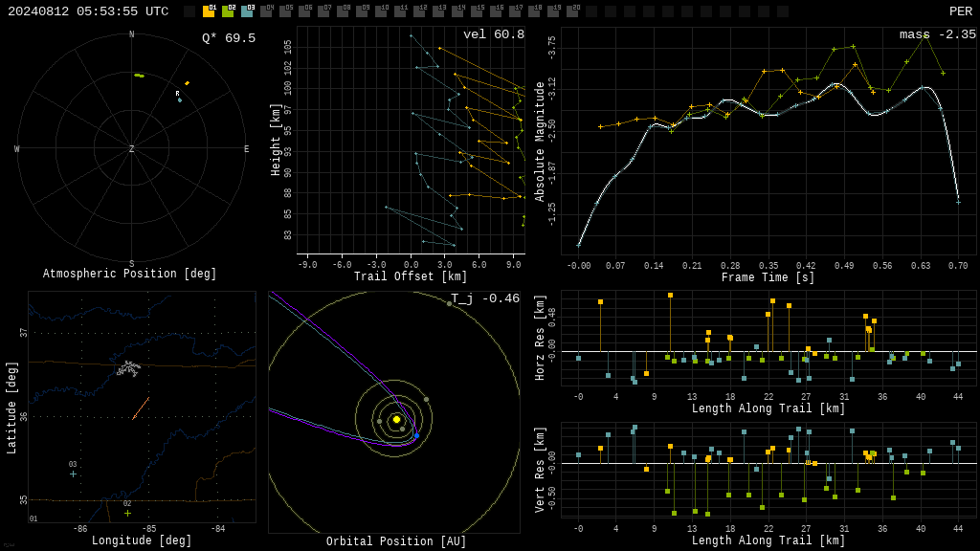The image size is (980, 551).
Task: Toggle the teal station 03 indicator
Action: pos(248,11)
